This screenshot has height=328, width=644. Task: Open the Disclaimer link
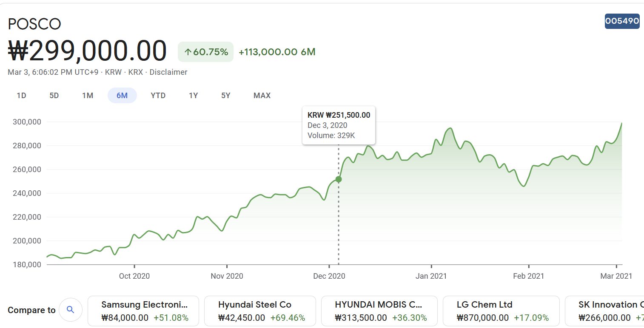168,72
